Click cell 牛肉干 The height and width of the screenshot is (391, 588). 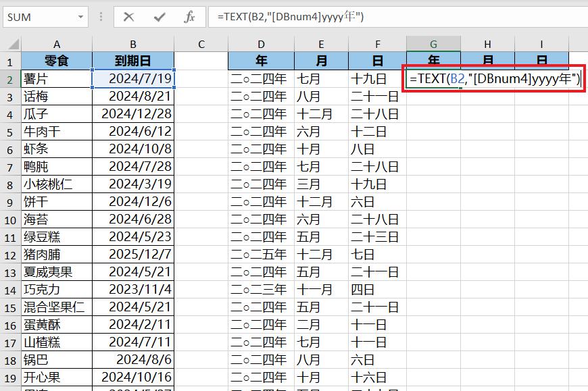[57, 132]
